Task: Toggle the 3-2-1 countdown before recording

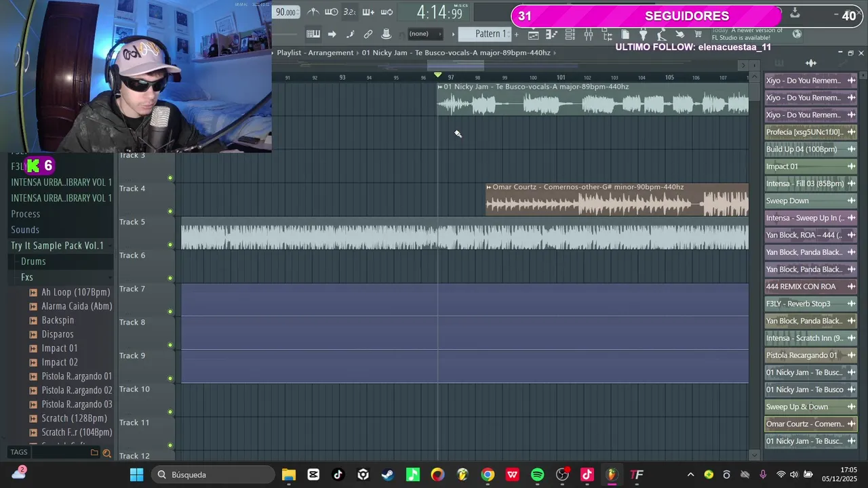Action: point(349,12)
